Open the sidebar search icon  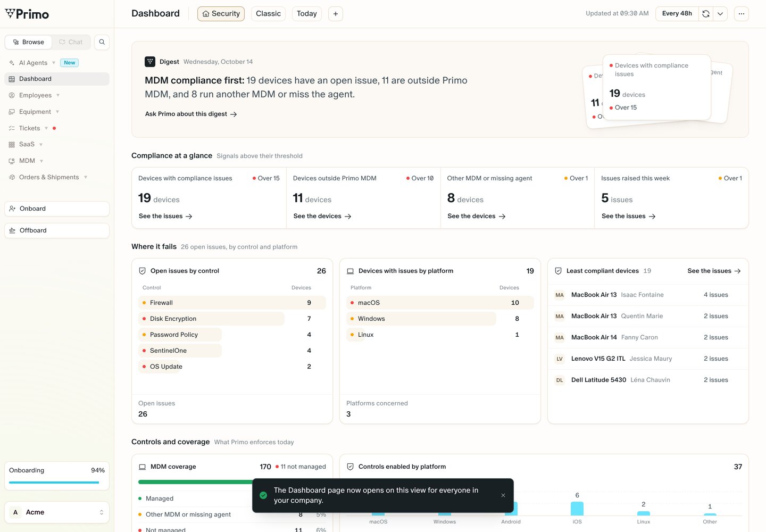click(102, 42)
